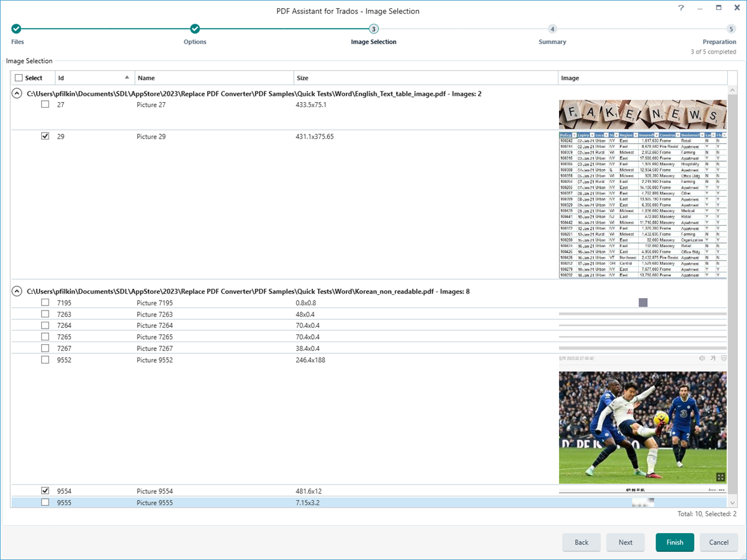The image size is (747, 560).
Task: Open the help question mark icon
Action: point(681,8)
